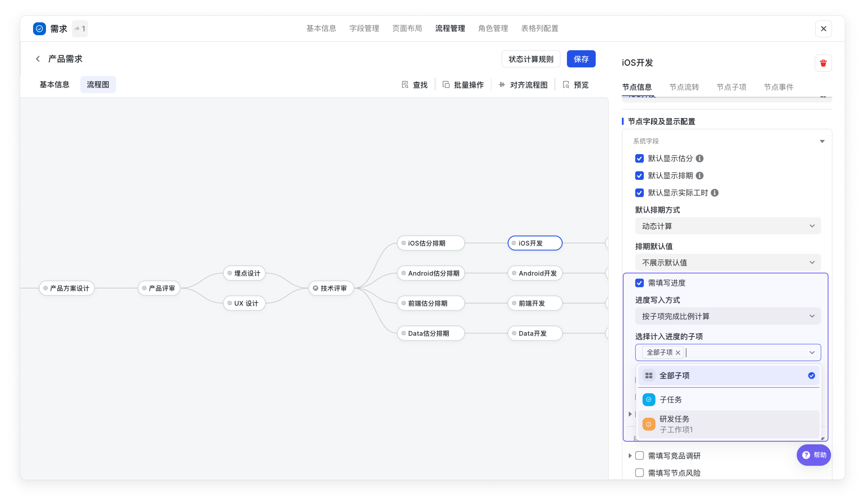Screen dimensions: 865x504
Task: Delete the iOS开发 node via trash icon
Action: (x=823, y=63)
